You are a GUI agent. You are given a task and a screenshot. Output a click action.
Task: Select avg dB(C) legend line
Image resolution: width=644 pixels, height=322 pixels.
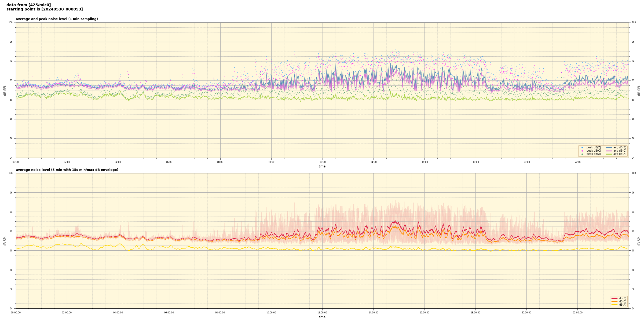coord(609,151)
